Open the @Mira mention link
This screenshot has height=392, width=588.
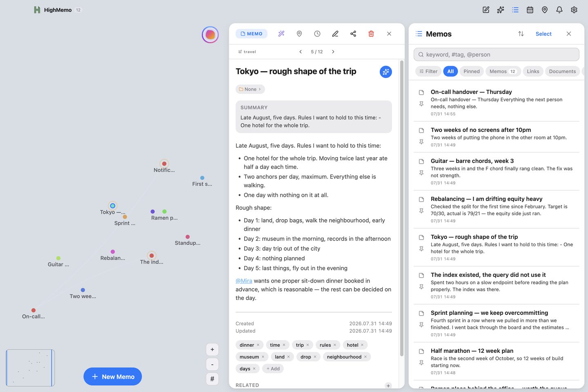click(244, 281)
